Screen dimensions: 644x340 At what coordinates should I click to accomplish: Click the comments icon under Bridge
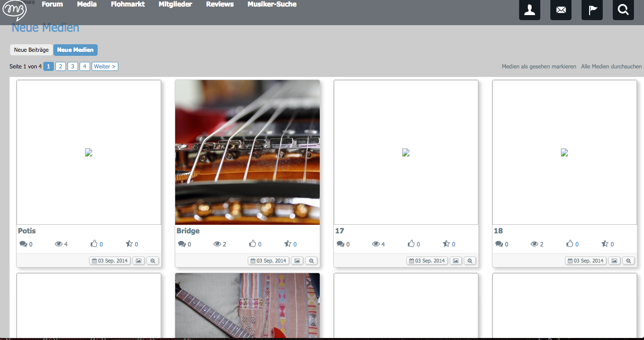[182, 244]
